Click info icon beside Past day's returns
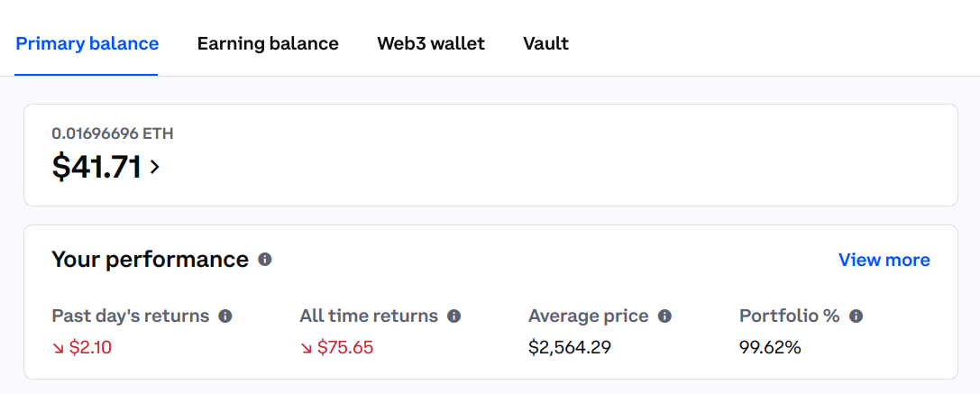 [225, 316]
